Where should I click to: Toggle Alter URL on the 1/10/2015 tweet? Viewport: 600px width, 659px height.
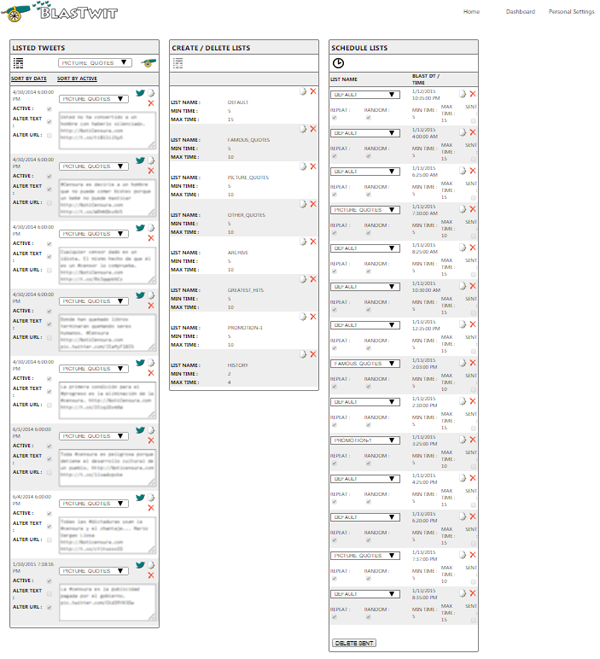(x=49, y=607)
